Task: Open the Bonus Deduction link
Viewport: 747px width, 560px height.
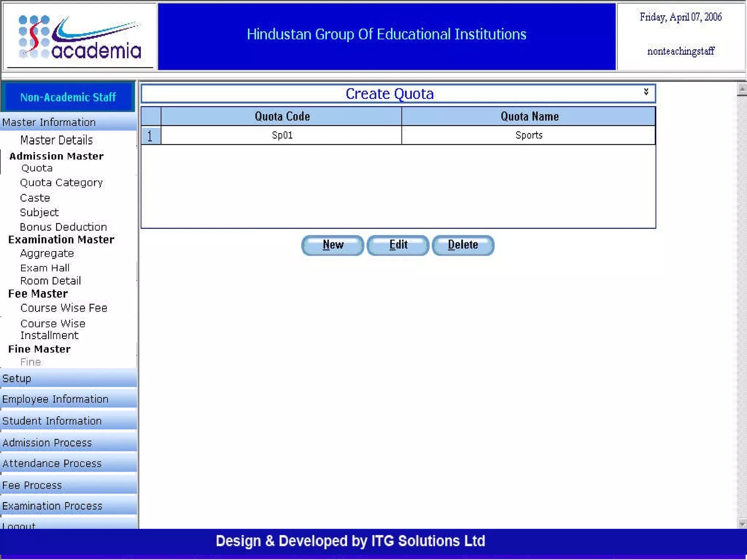Action: (63, 227)
